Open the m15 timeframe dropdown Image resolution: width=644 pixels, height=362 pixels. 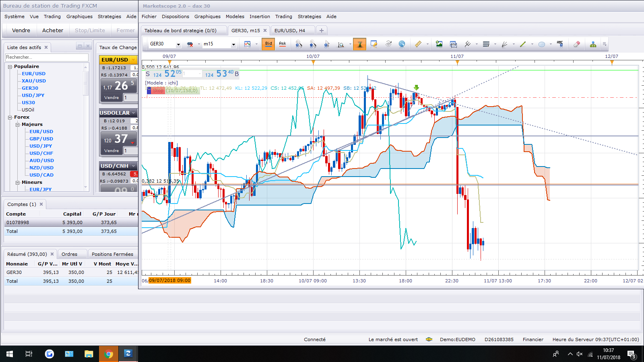click(233, 44)
